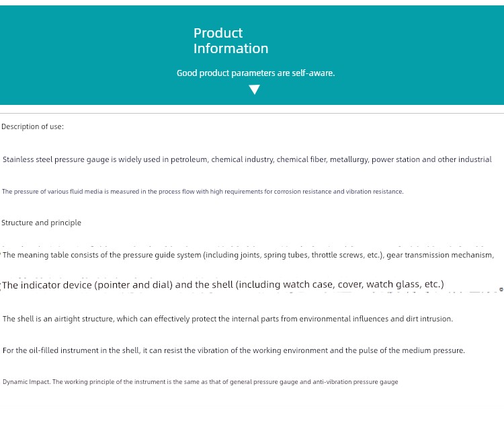Viewport: 504px width, 423px height.
Task: Click the word 'Information' in the banner
Action: pyautogui.click(x=230, y=48)
